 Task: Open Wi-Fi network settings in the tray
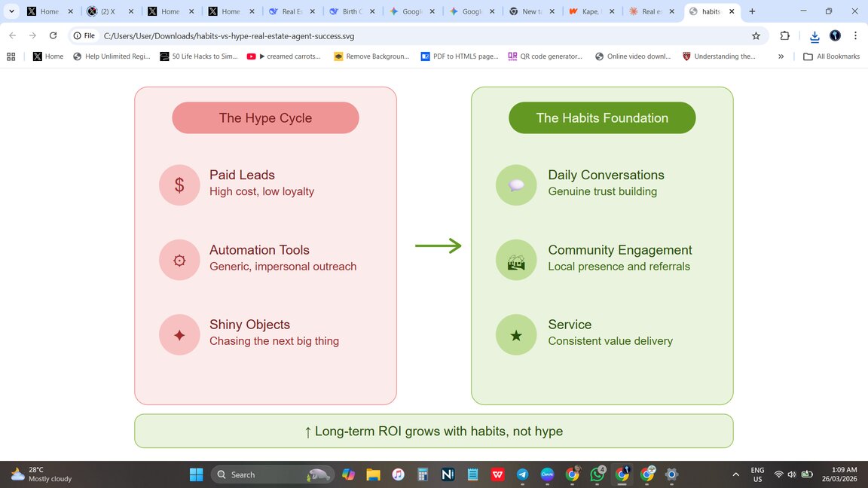click(778, 474)
